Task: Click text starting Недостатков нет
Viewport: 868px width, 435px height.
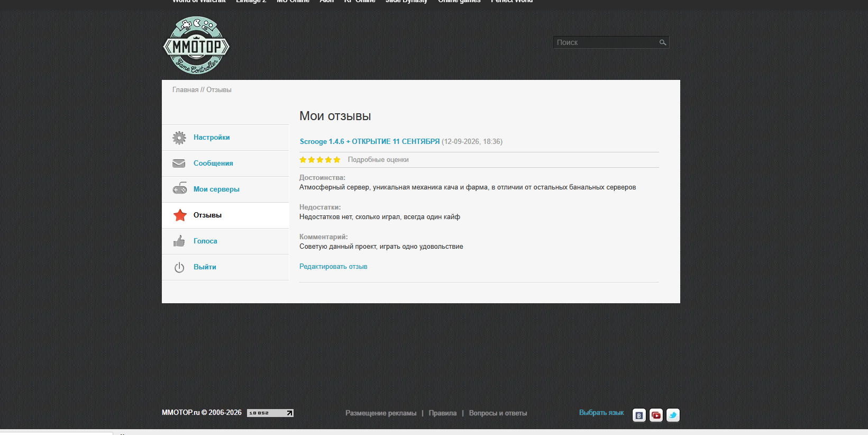Action: (380, 217)
